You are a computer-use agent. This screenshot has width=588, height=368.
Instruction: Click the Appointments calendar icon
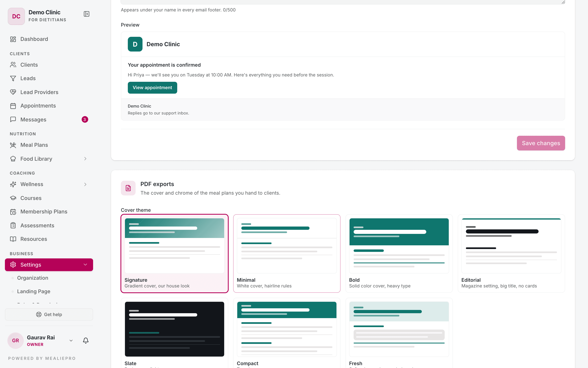coord(13,106)
